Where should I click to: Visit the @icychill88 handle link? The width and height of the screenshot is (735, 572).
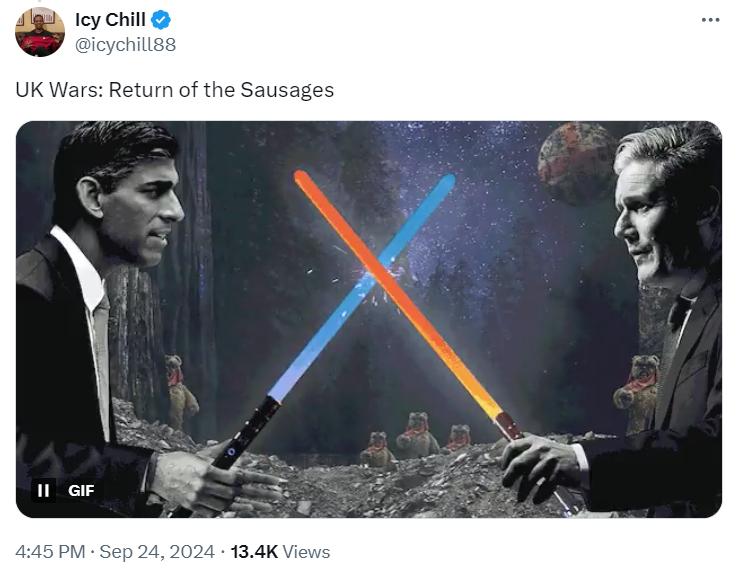point(125,45)
